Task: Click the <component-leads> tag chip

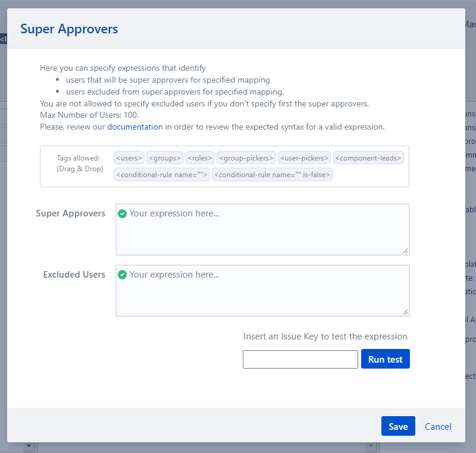Action: (x=368, y=158)
